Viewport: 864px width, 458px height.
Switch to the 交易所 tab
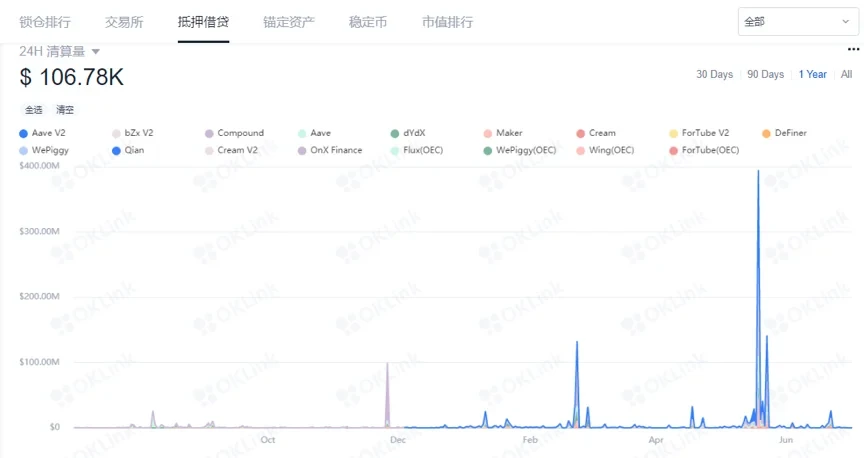pyautogui.click(x=124, y=22)
